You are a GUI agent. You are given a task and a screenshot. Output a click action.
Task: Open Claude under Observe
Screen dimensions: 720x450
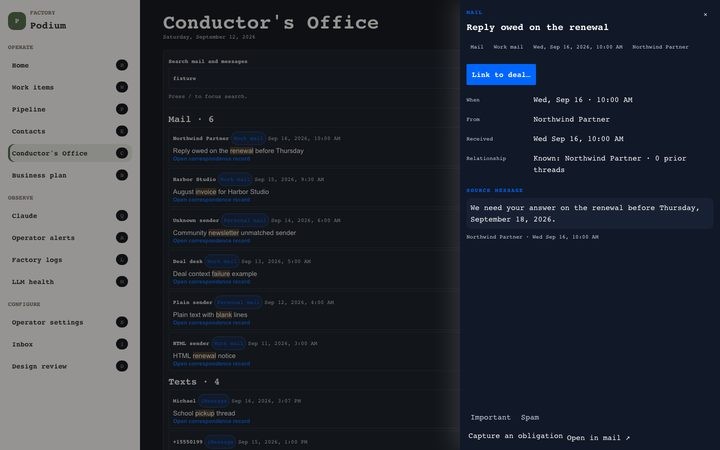pyautogui.click(x=24, y=216)
